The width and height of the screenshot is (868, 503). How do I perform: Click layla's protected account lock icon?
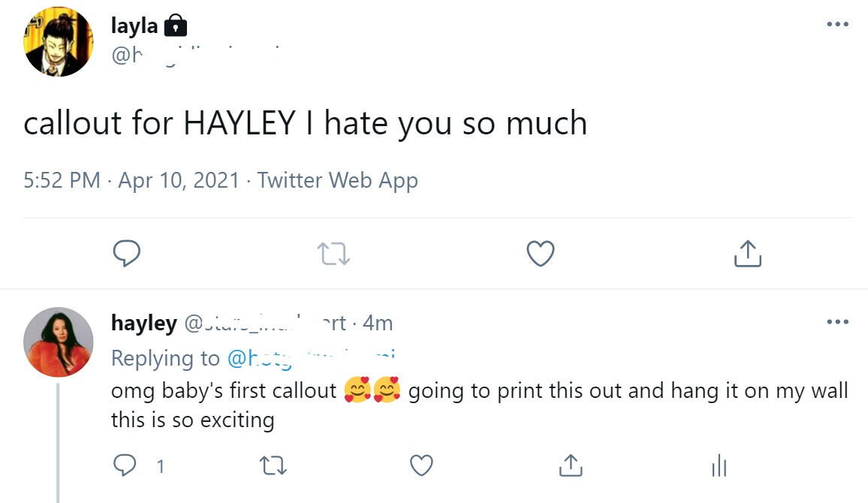(x=175, y=27)
